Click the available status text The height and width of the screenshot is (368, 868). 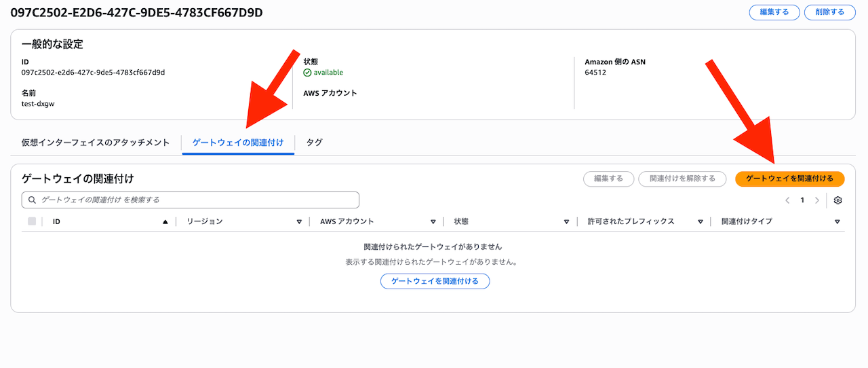point(328,73)
